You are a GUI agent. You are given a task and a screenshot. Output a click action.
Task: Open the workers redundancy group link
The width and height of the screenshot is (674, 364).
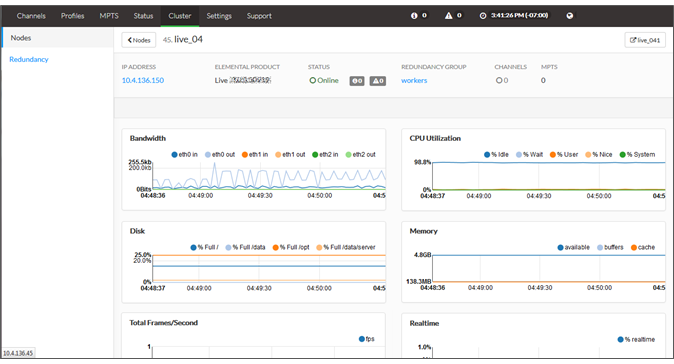click(x=414, y=80)
